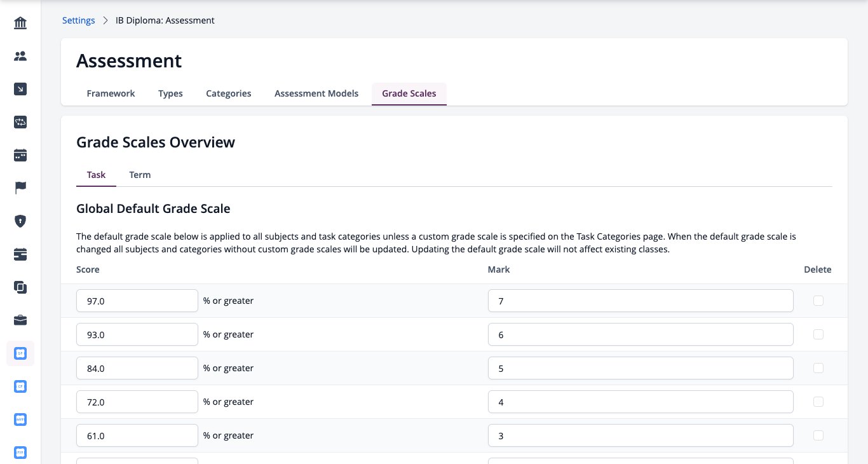868x464 pixels.
Task: Click the mark field containing 5
Action: 641,368
